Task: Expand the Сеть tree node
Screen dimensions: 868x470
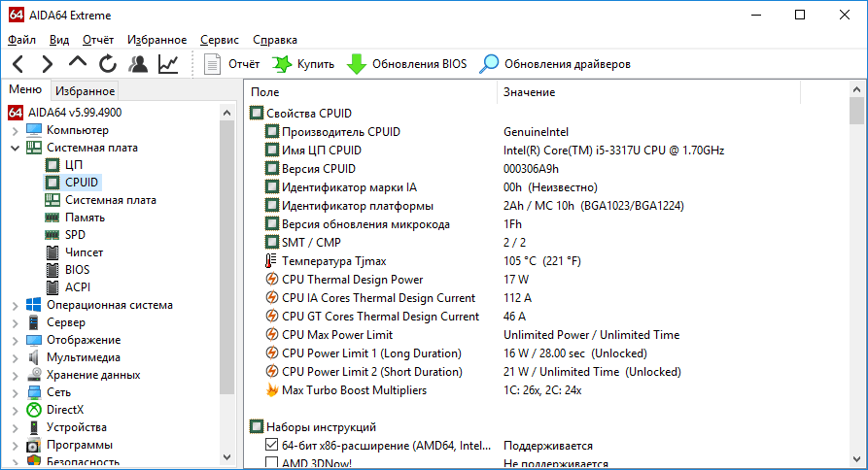Action: [x=15, y=392]
